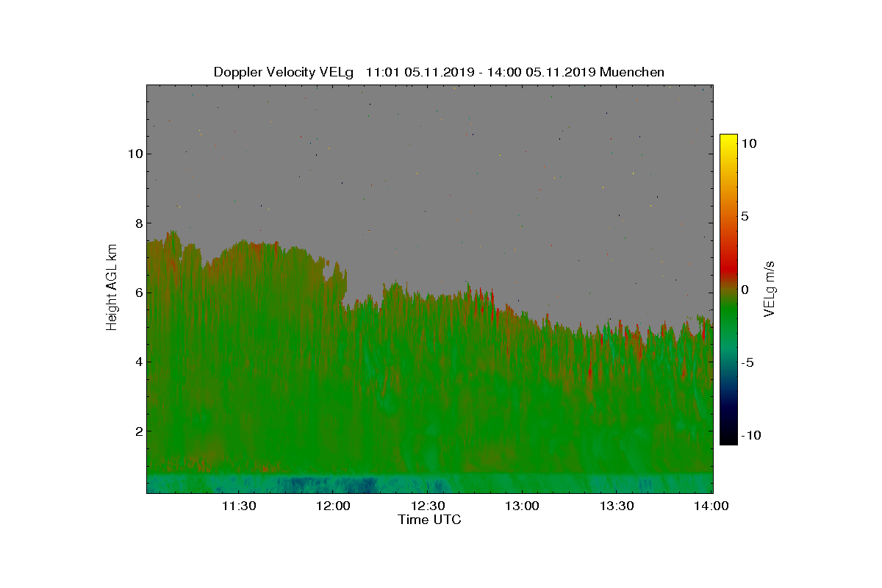
Task: Click the 12:00 time tick label
Action: point(334,506)
